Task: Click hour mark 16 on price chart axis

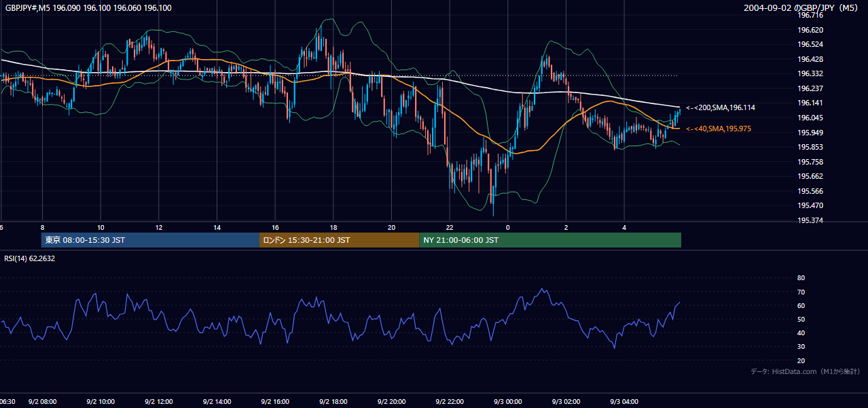Action: [x=275, y=226]
